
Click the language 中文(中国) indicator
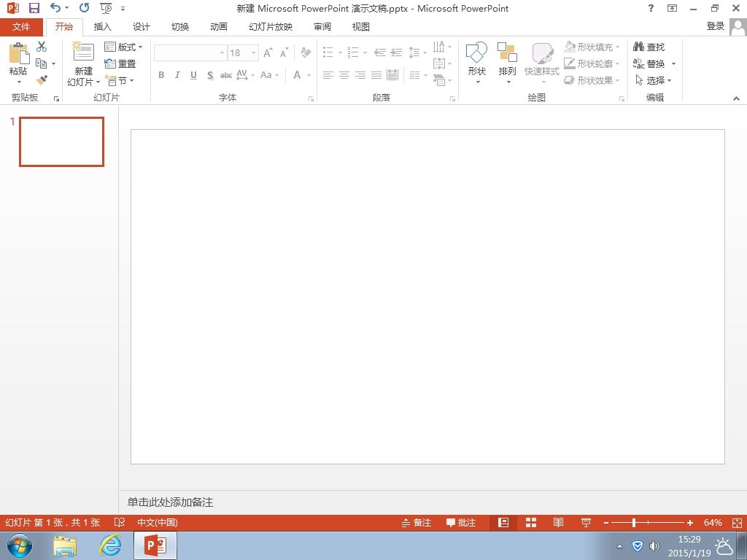click(158, 522)
